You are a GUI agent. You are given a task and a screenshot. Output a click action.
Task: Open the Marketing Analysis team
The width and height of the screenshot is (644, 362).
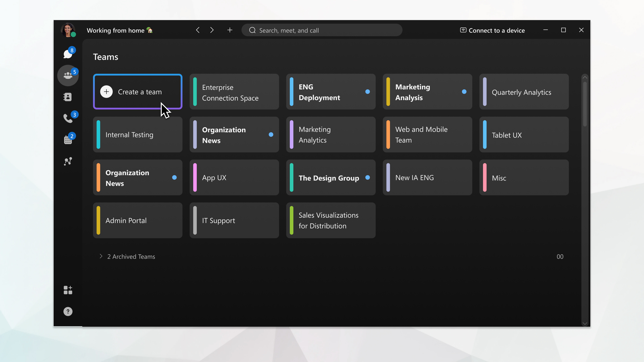427,92
